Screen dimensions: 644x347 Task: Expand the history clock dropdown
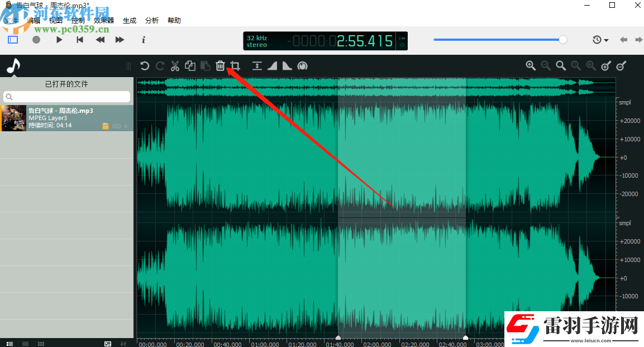pyautogui.click(x=600, y=40)
